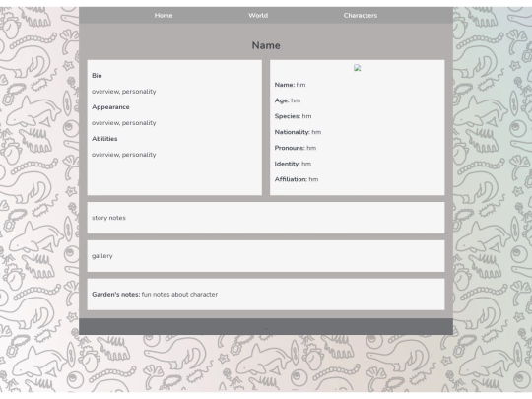The width and height of the screenshot is (532, 399).
Task: Click the 'Age: hm' info line
Action: click(288, 100)
